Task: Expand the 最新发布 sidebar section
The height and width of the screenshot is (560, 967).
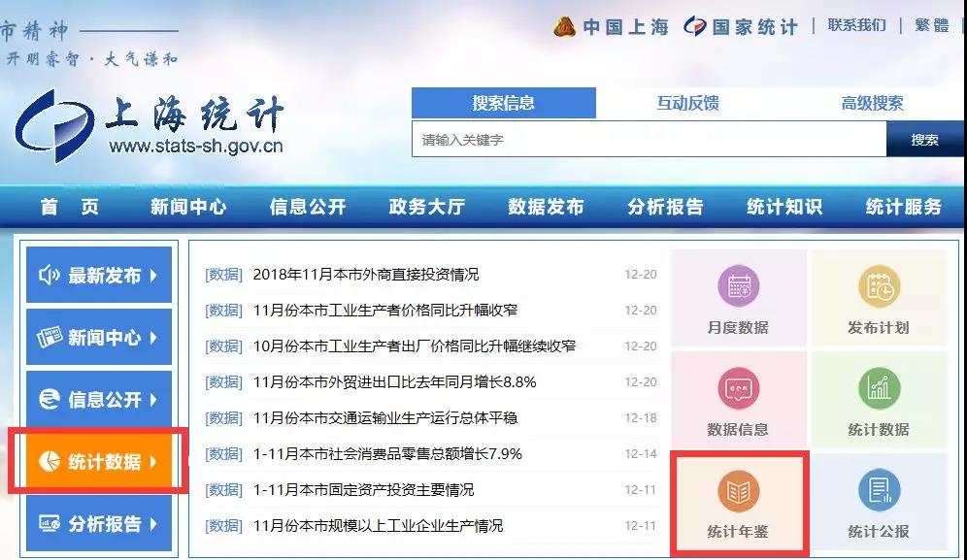Action: pyautogui.click(x=98, y=276)
